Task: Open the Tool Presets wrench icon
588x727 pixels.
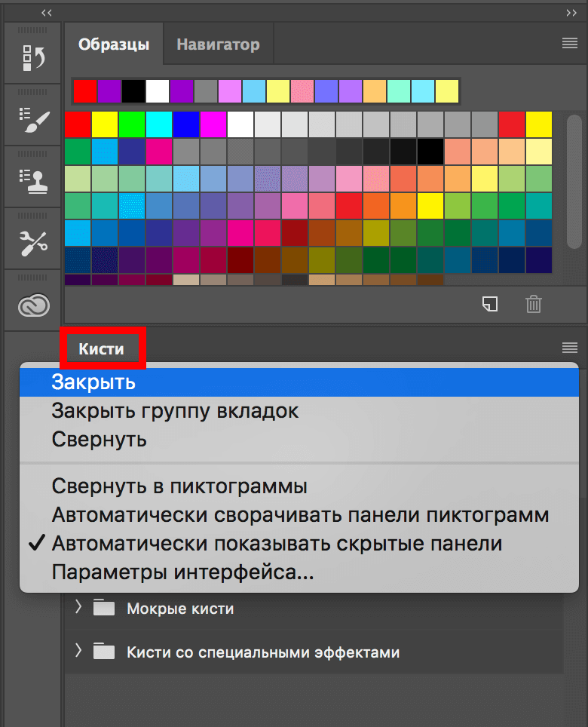Action: click(33, 243)
